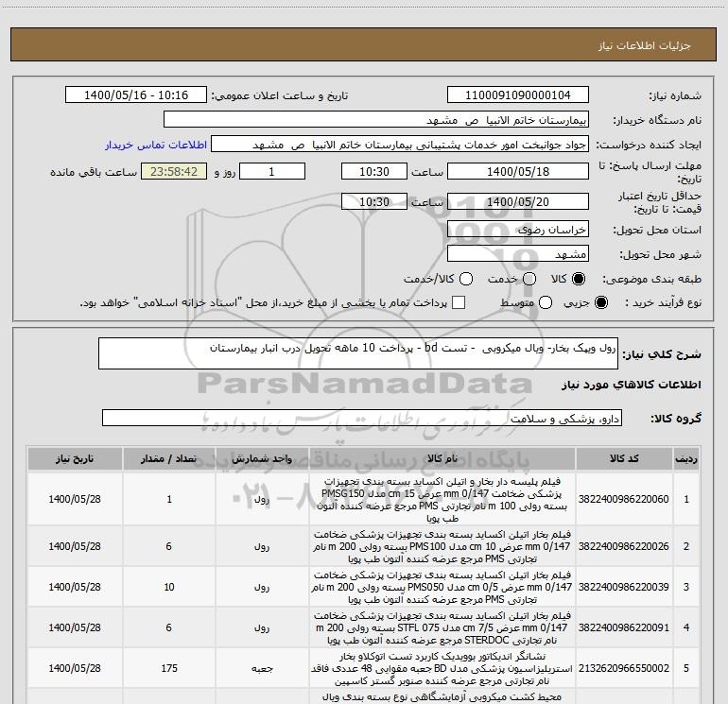The height and width of the screenshot is (704, 728).
Task: Click the remaining time countdown 23:58:42
Action: coord(173,172)
